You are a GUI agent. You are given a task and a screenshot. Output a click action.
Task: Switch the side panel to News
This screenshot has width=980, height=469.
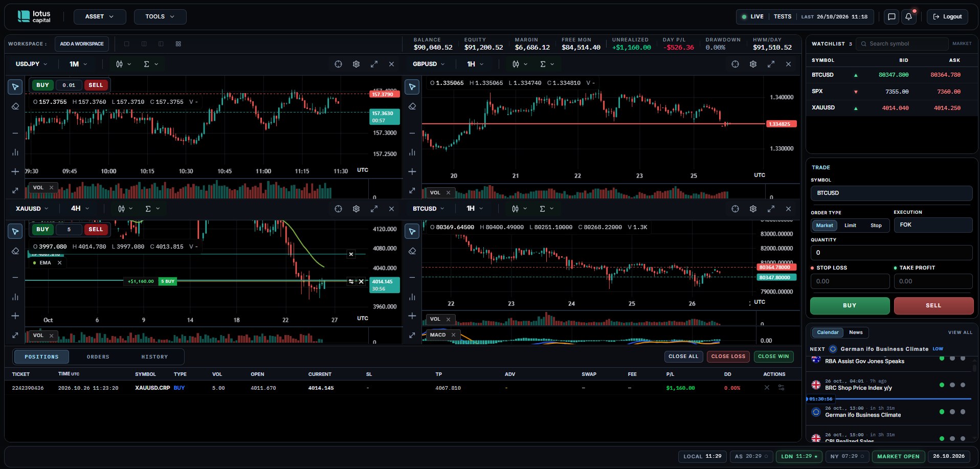(x=856, y=332)
